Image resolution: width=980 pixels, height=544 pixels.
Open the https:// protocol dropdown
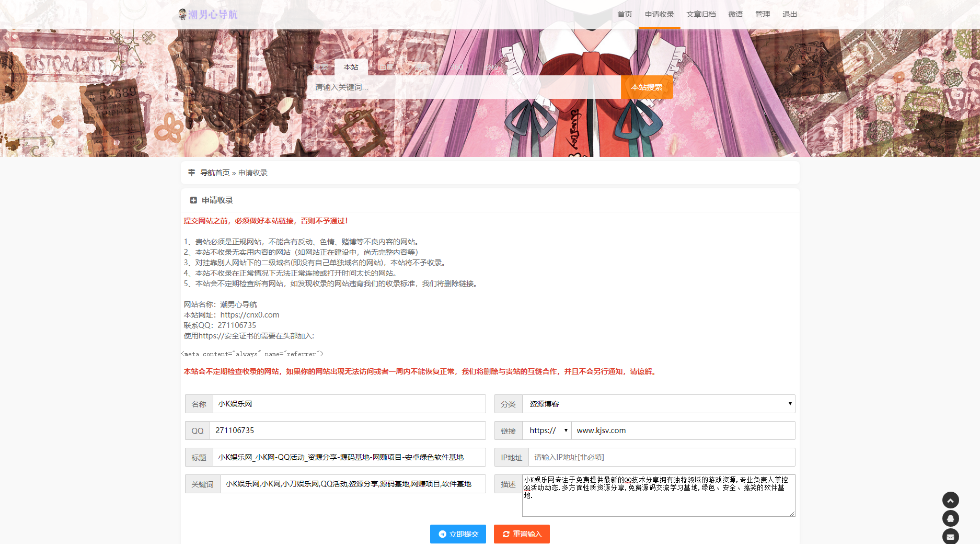pos(548,430)
